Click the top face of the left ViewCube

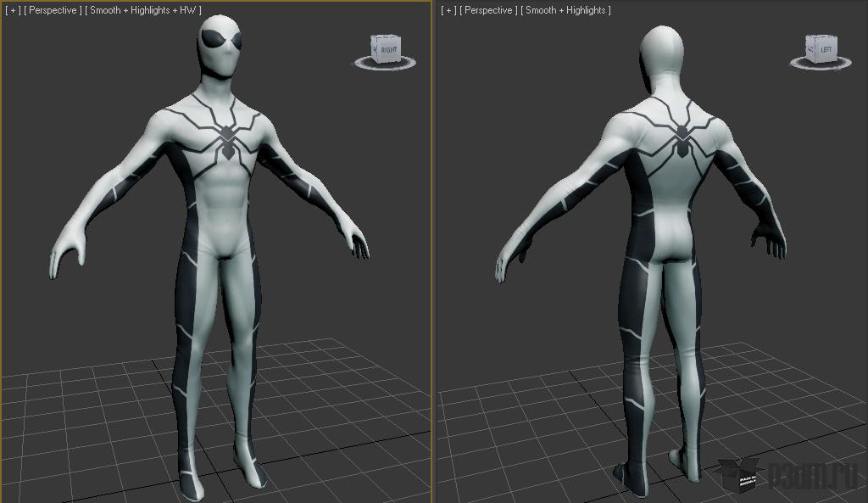(x=384, y=38)
